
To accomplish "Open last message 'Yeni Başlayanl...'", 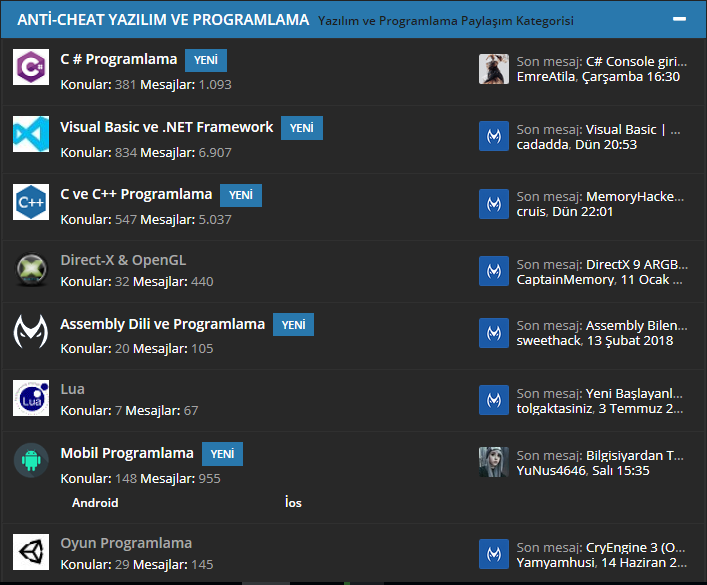I will point(634,394).
